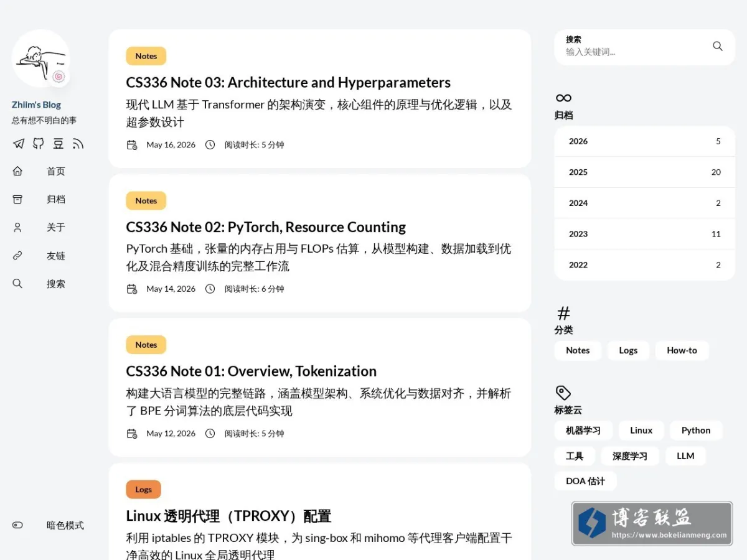Click the orange Logs badge on TPROXY post

click(143, 489)
